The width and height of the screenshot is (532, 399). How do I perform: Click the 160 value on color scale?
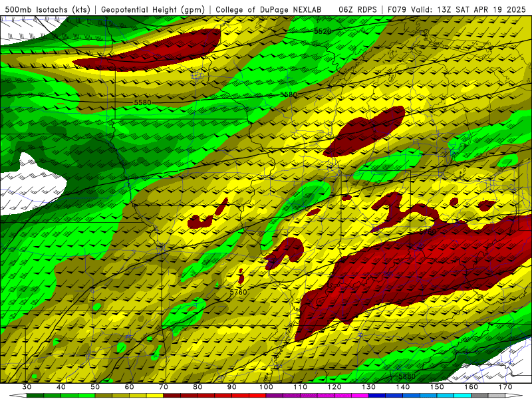point(471,387)
